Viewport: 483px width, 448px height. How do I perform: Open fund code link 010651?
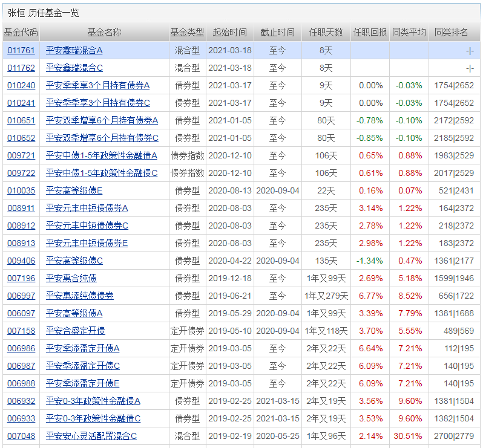[21, 121]
